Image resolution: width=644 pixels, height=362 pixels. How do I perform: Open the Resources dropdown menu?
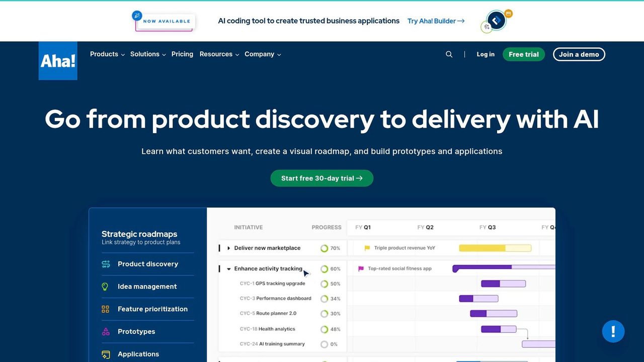click(219, 54)
